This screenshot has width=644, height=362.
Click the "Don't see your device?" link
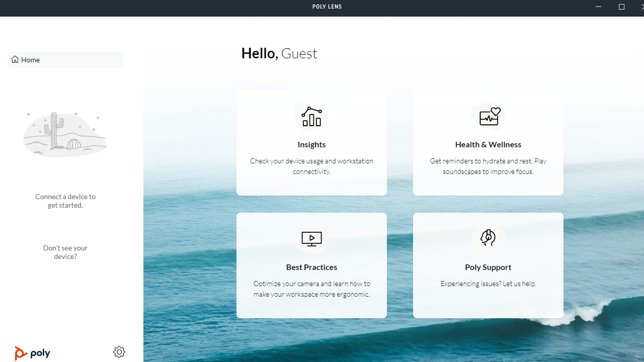pyautogui.click(x=65, y=252)
